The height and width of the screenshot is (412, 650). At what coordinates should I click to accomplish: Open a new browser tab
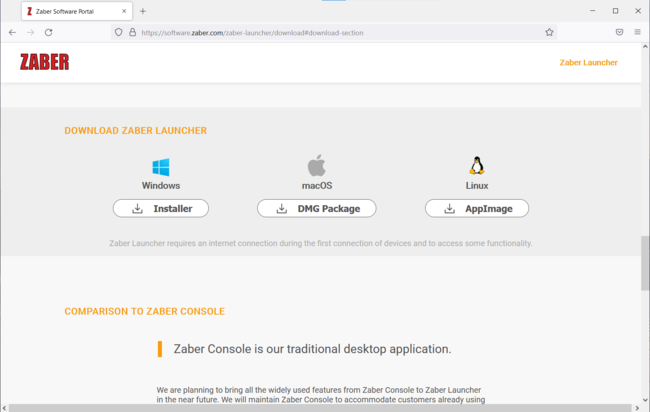(143, 11)
